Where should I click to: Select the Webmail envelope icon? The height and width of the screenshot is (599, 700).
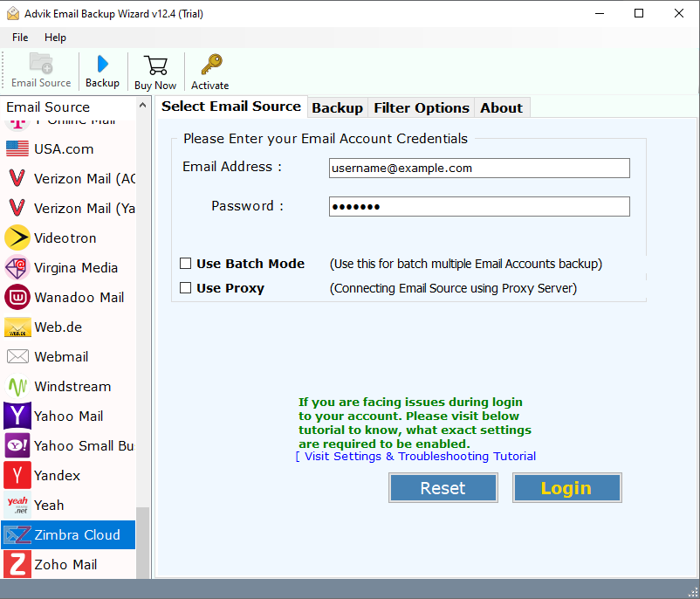pos(17,356)
